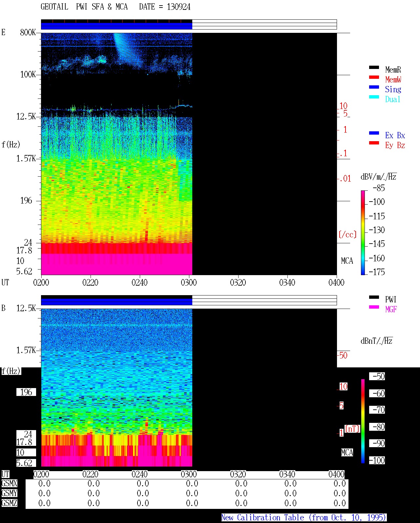Click the -85 color bar value
Viewport: 420px width, 523px height.
(x=379, y=188)
